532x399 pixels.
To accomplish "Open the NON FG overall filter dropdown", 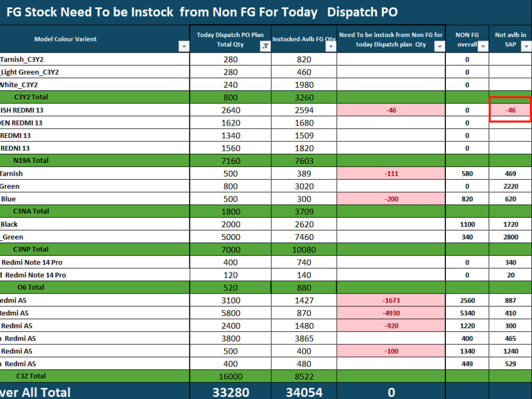I will 483,46.
